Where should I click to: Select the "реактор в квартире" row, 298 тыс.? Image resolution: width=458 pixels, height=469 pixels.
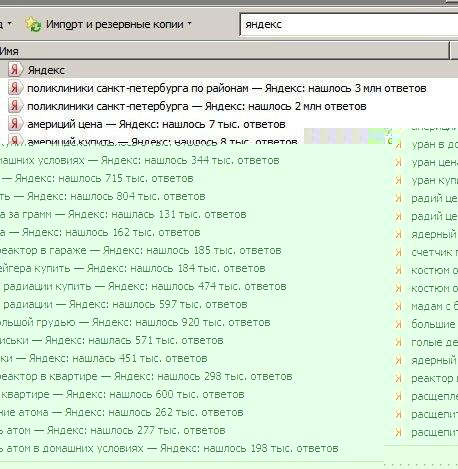pyautogui.click(x=146, y=376)
